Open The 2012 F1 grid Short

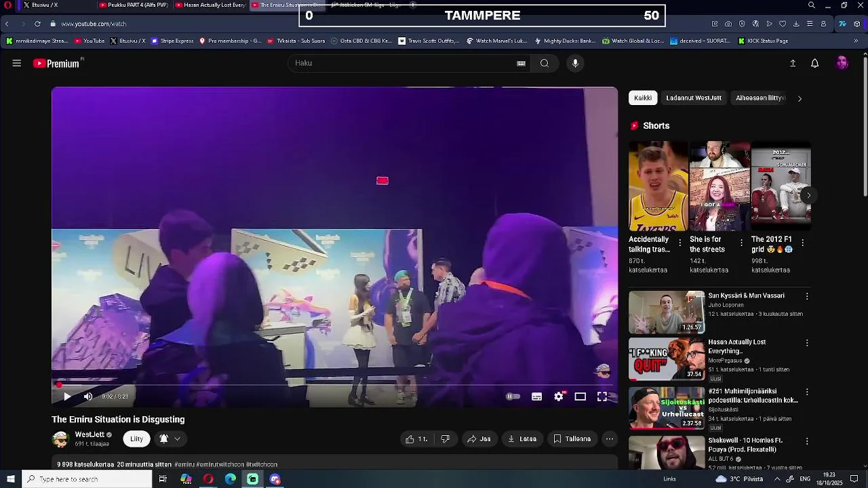781,186
